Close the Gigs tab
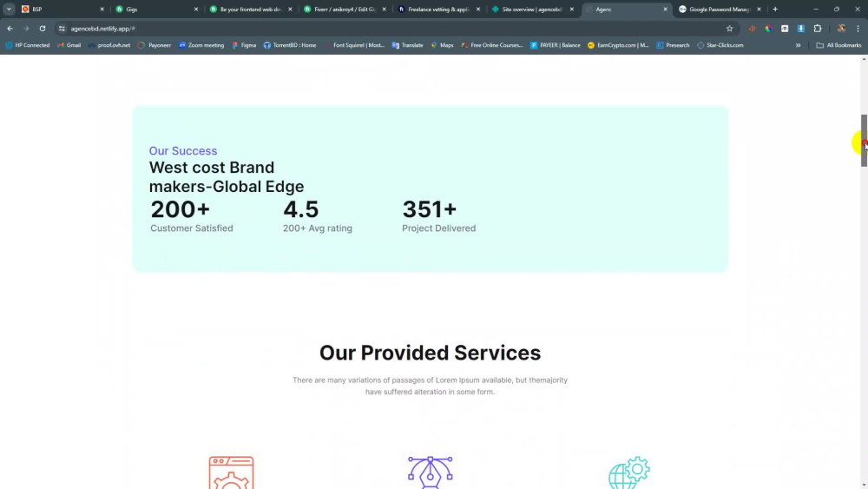 tap(196, 9)
